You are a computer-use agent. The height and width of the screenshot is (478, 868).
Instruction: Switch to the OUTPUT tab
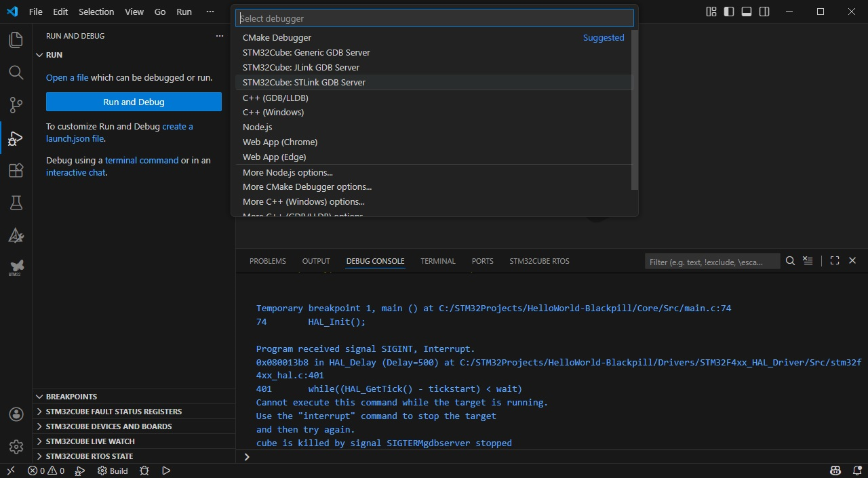tap(316, 261)
